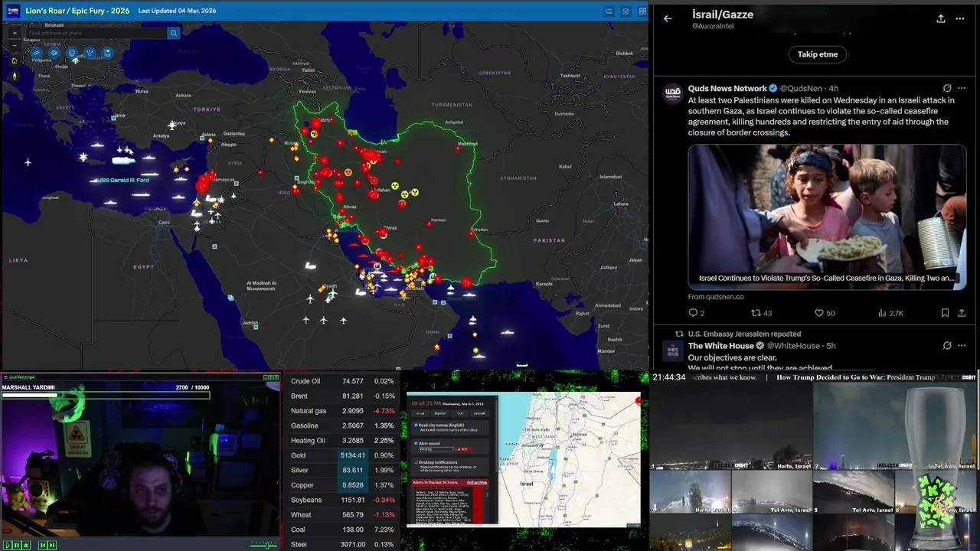
Task: Skip to previous in Live Feed player
Action: coord(43,545)
